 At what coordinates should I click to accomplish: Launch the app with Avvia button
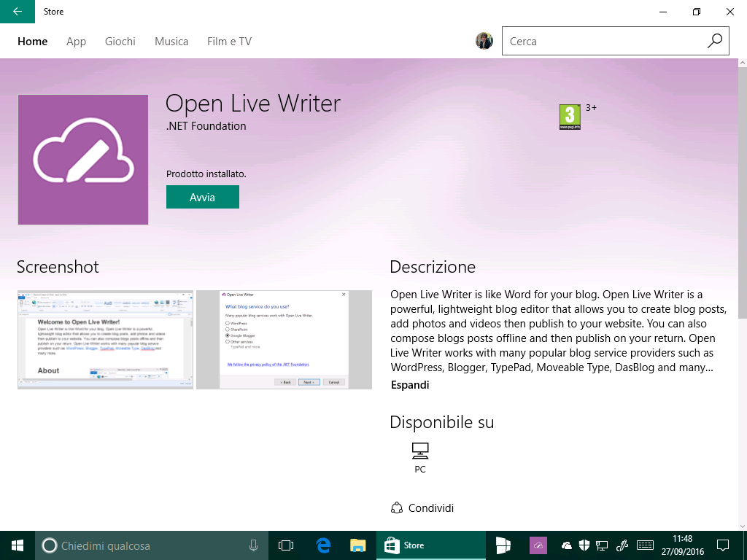click(x=203, y=197)
